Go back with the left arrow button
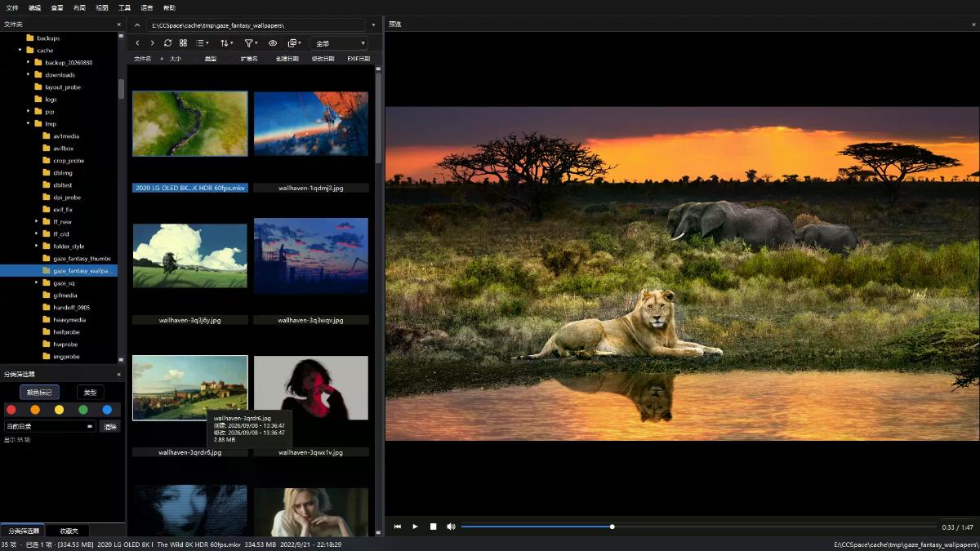This screenshot has width=980, height=551. (x=137, y=42)
